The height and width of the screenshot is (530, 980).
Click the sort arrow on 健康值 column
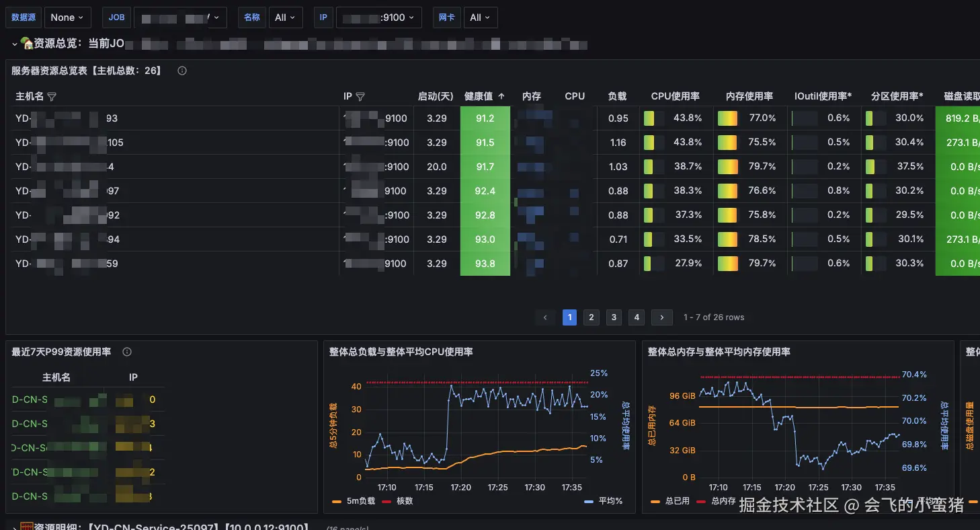[x=501, y=96]
